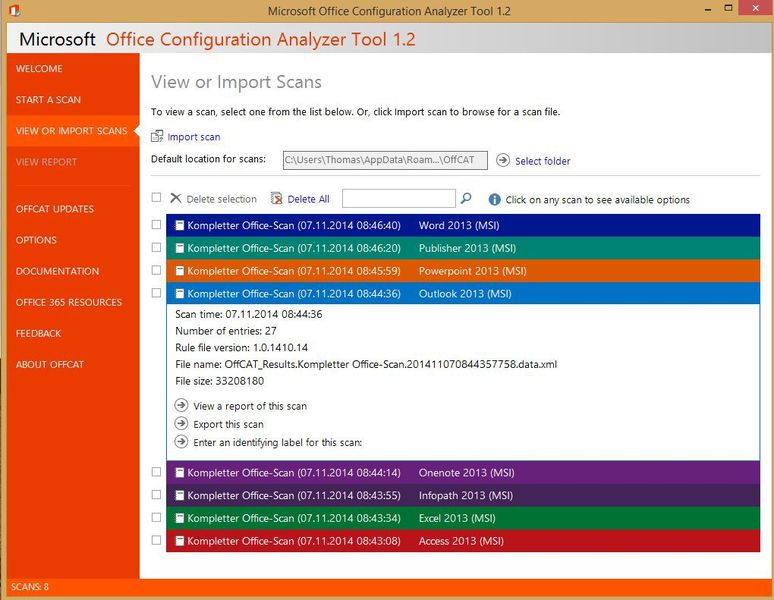Click the Delete selection X icon

(x=176, y=198)
